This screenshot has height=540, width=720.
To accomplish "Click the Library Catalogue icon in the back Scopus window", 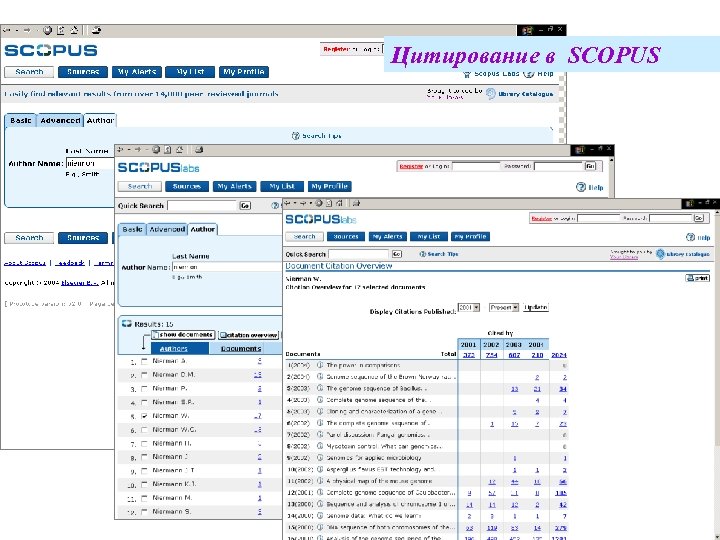I will (491, 94).
